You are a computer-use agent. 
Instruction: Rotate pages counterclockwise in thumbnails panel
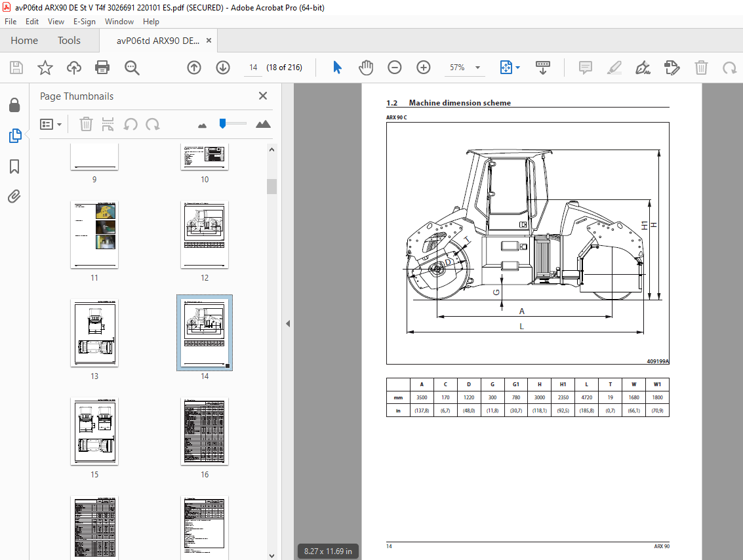click(x=131, y=124)
